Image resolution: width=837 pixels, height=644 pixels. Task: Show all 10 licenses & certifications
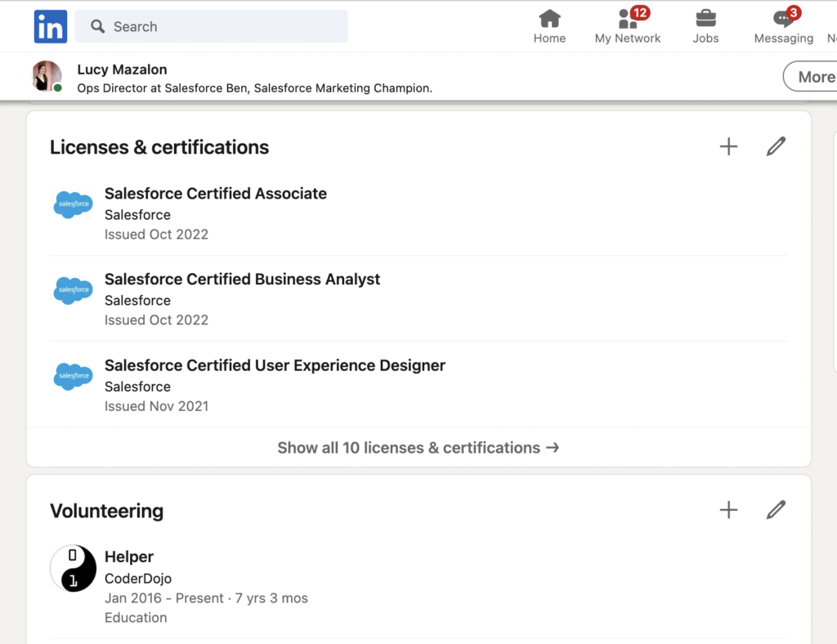click(x=418, y=447)
